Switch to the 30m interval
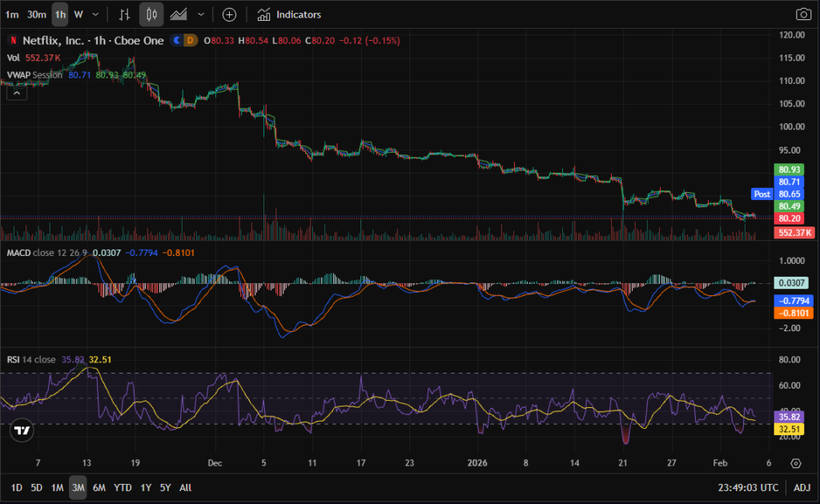The image size is (820, 504). (x=36, y=14)
